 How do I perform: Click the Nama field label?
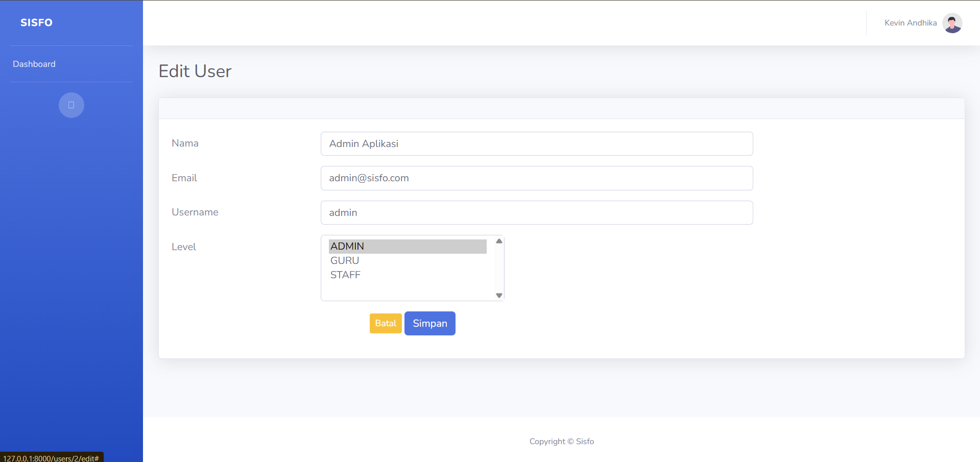185,143
